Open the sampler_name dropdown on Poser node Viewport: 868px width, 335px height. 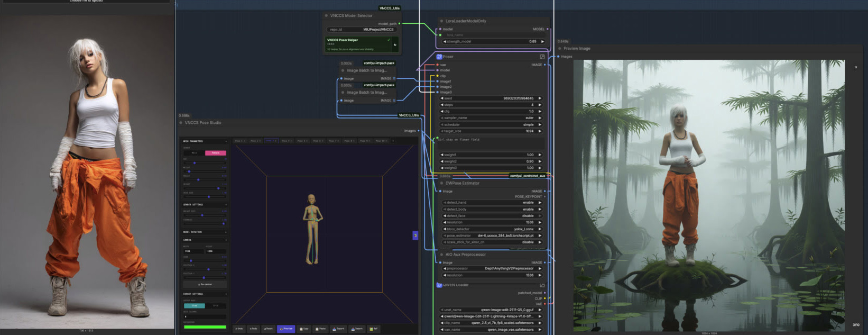(x=492, y=118)
